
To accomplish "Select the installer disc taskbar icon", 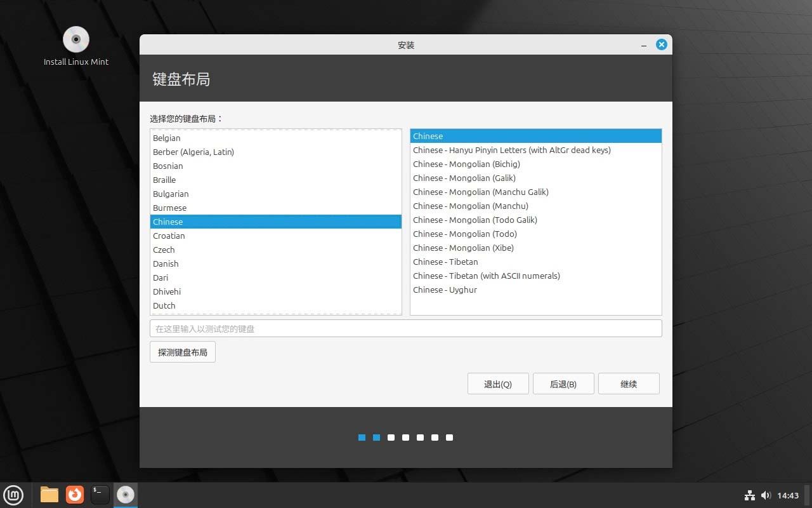I will [x=126, y=495].
